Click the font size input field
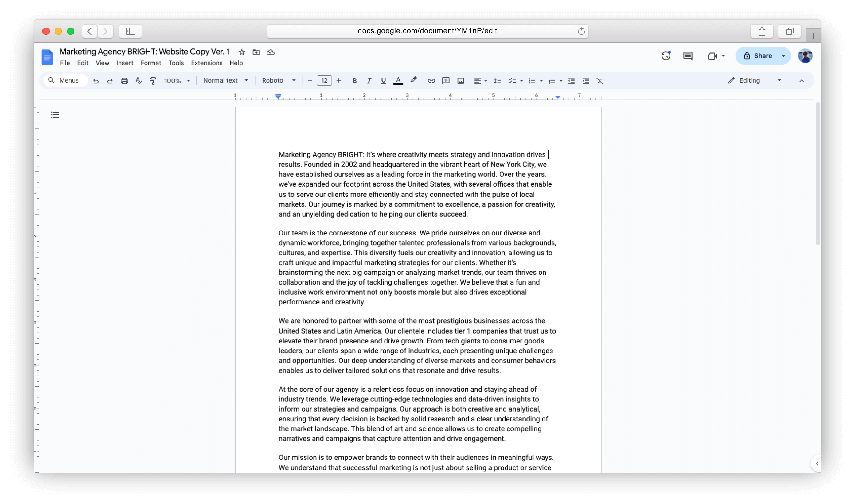 click(x=324, y=80)
